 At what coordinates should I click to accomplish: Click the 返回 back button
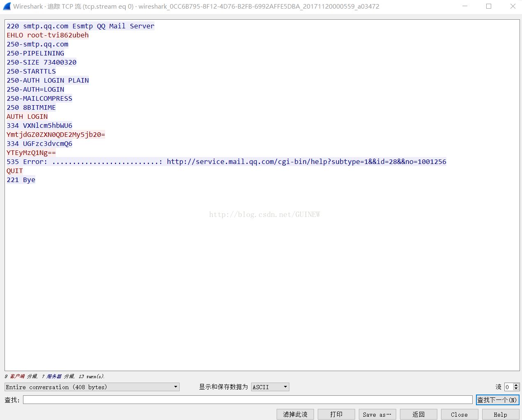tap(418, 414)
